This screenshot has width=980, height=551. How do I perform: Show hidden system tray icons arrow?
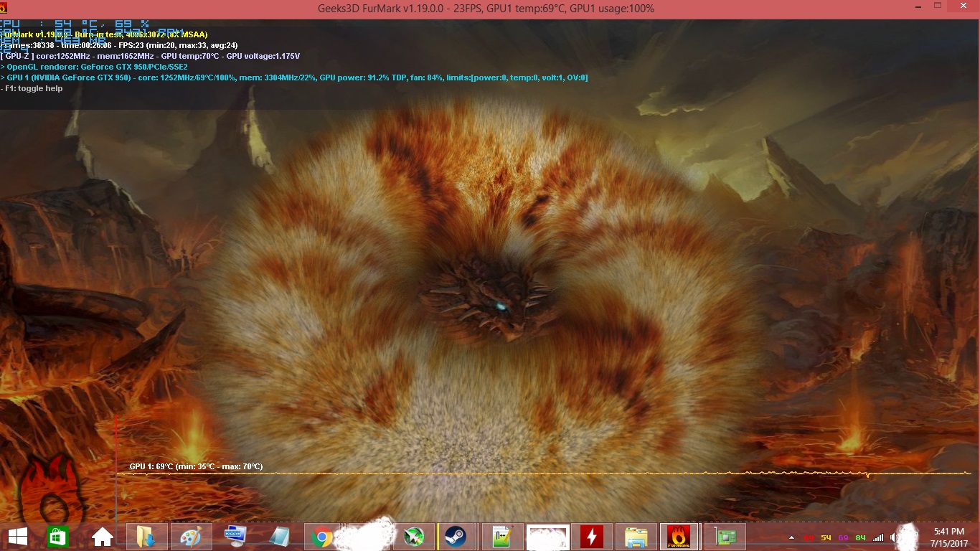click(791, 537)
